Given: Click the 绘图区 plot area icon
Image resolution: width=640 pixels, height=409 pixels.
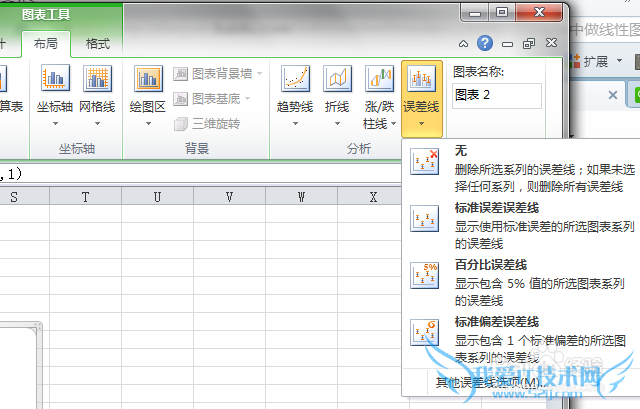Looking at the screenshot, I should [149, 78].
